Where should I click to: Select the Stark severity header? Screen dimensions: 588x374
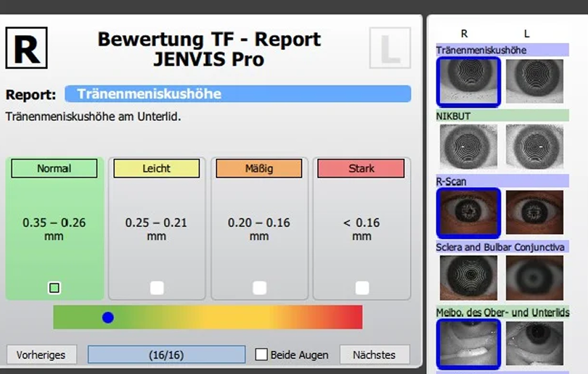pos(361,168)
